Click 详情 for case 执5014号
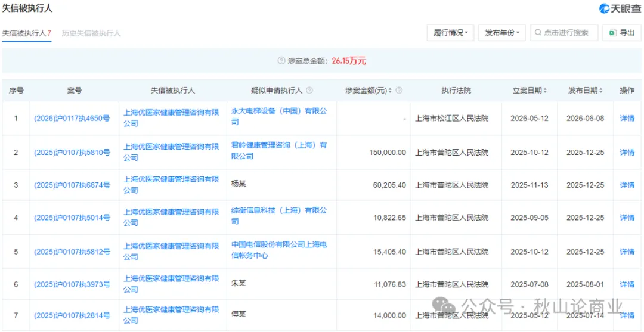The width and height of the screenshot is (644, 332). [627, 218]
